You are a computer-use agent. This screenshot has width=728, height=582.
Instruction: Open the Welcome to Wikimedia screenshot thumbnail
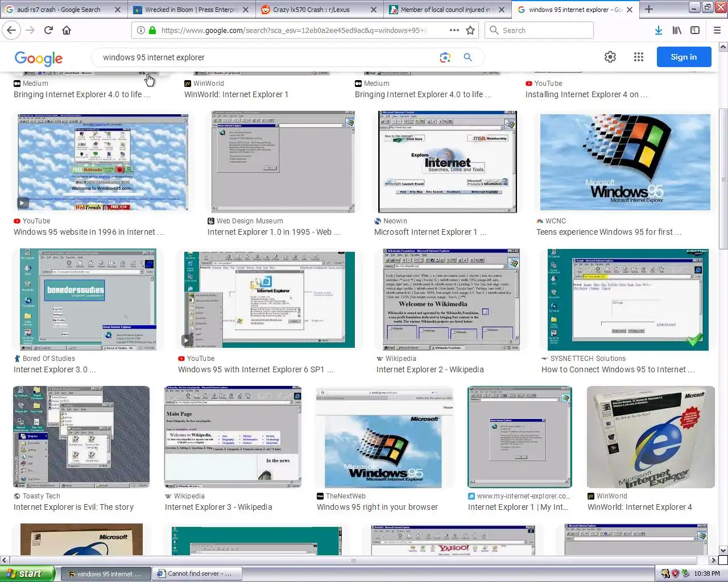click(x=452, y=300)
